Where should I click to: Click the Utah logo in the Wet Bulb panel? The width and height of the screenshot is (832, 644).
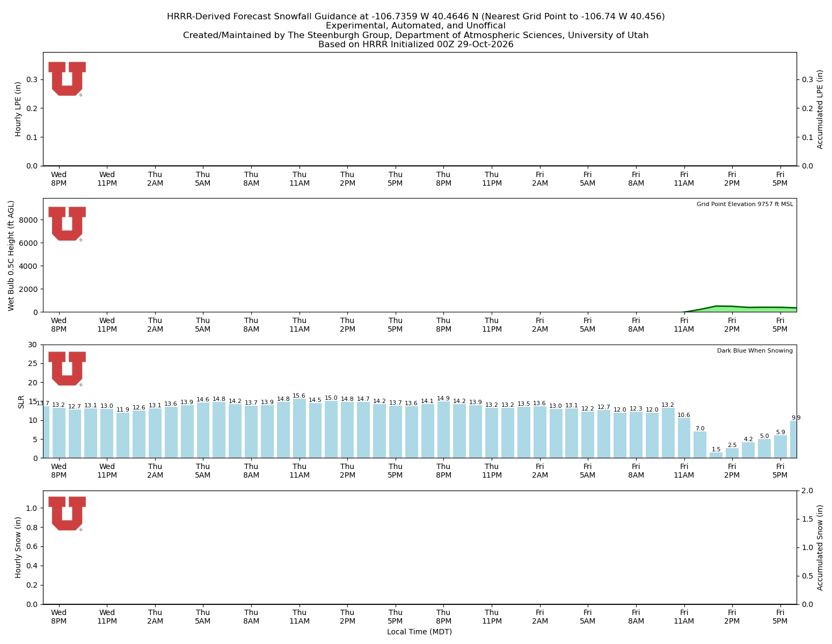[x=67, y=224]
